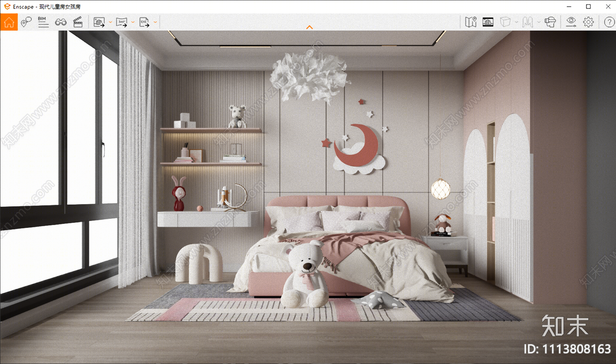
Task: Enable the VR headset mode
Action: (x=551, y=22)
